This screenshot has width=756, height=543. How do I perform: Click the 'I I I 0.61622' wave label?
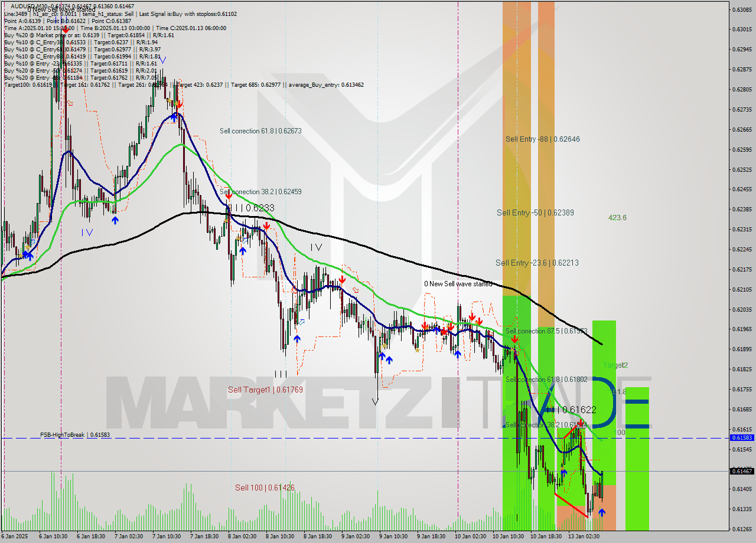[x=571, y=410]
